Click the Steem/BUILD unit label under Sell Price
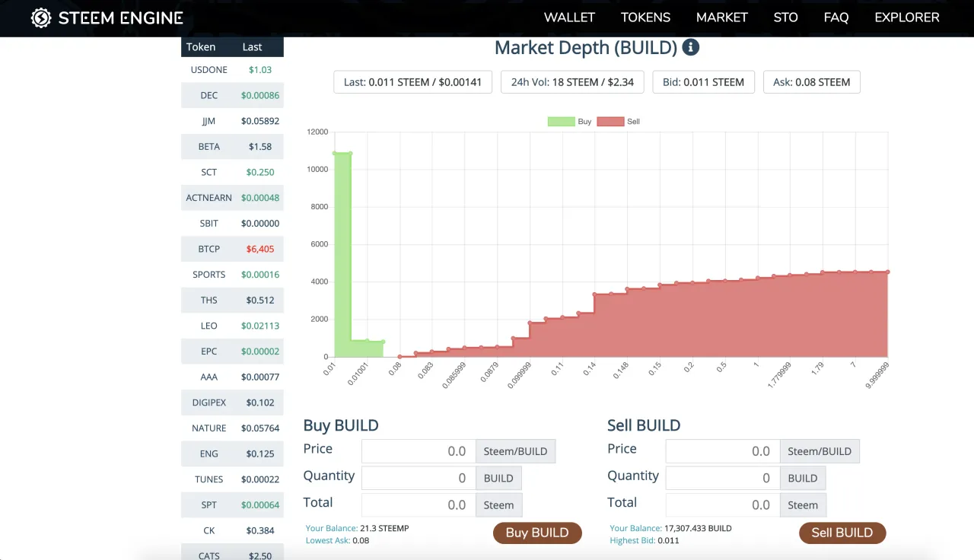 [x=820, y=451]
